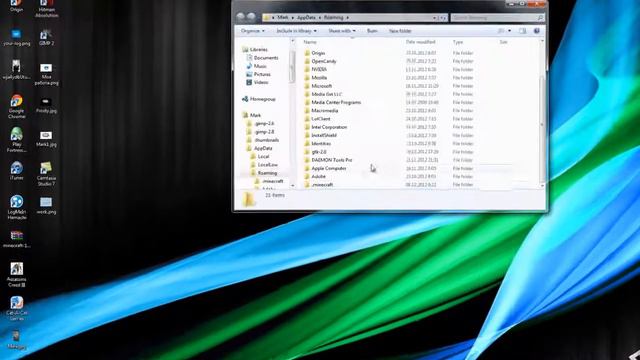The image size is (640, 360).
Task: Select .gimp-2.8 in the navigation tree
Action: [x=264, y=132]
